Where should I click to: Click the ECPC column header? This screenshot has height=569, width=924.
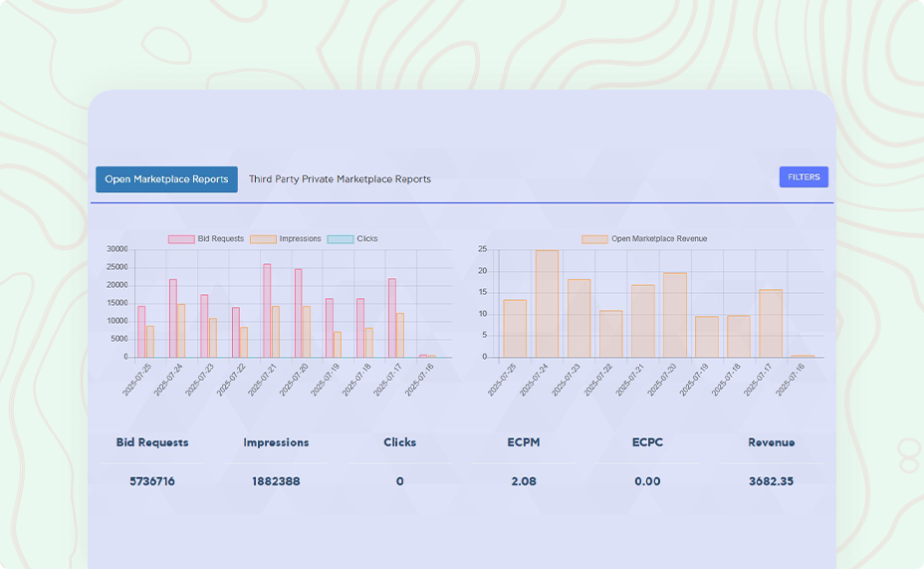coord(647,442)
